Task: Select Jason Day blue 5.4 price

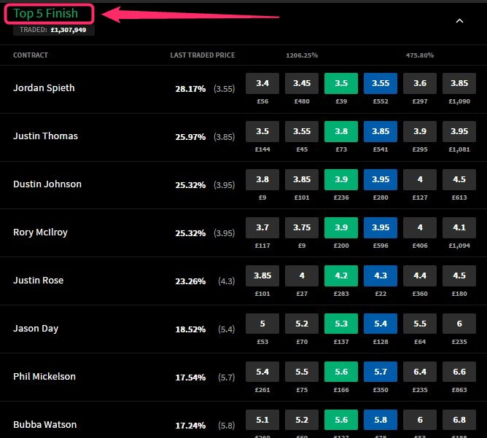Action: point(380,324)
